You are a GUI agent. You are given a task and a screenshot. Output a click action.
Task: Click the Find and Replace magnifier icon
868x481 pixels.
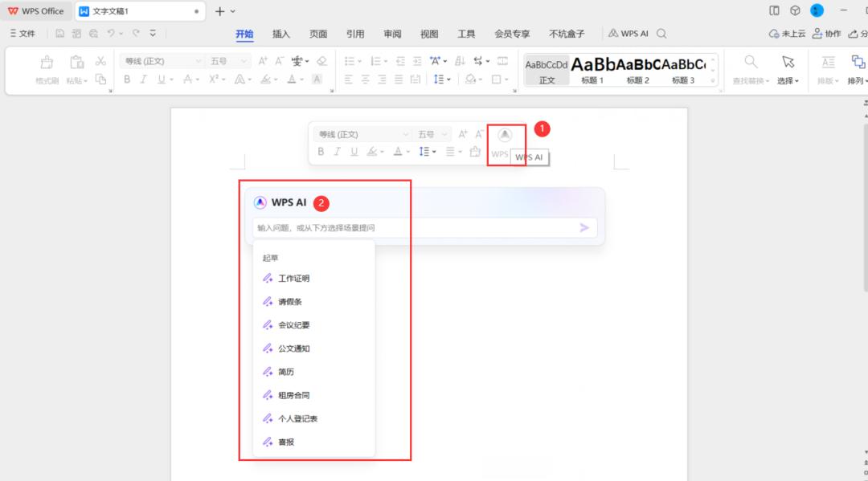click(x=749, y=61)
